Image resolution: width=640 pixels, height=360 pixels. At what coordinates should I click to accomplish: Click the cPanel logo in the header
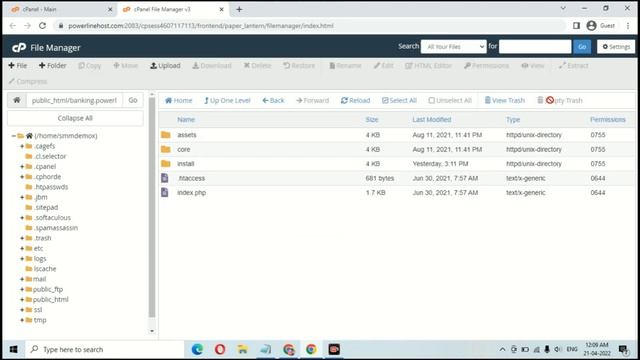pyautogui.click(x=19, y=48)
